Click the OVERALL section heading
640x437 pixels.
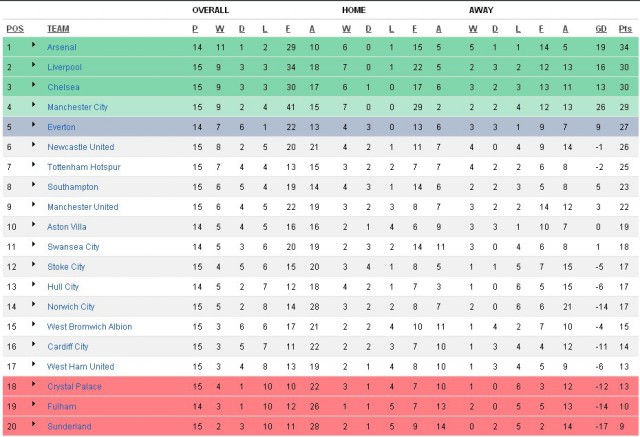(x=210, y=10)
